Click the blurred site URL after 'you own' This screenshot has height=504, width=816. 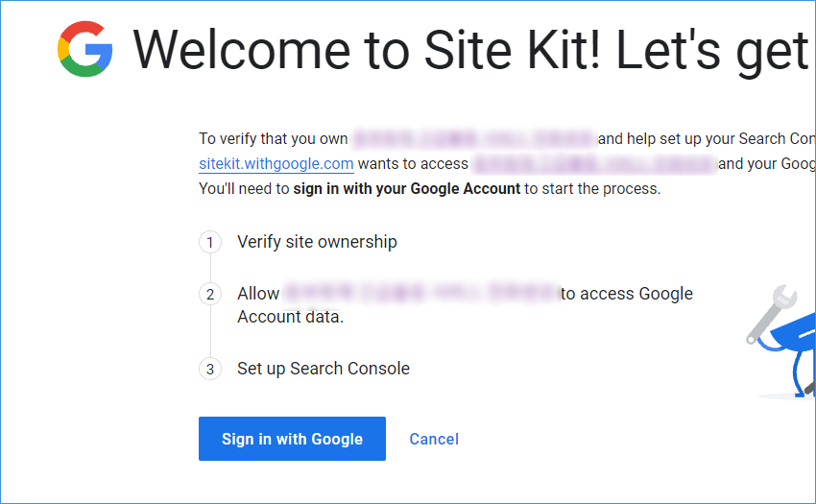point(473,138)
